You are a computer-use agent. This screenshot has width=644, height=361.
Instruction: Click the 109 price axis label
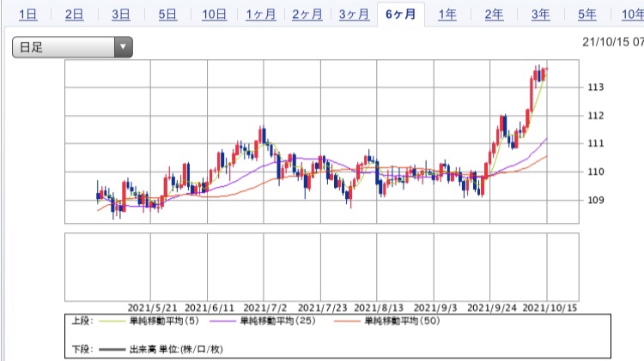pos(596,200)
